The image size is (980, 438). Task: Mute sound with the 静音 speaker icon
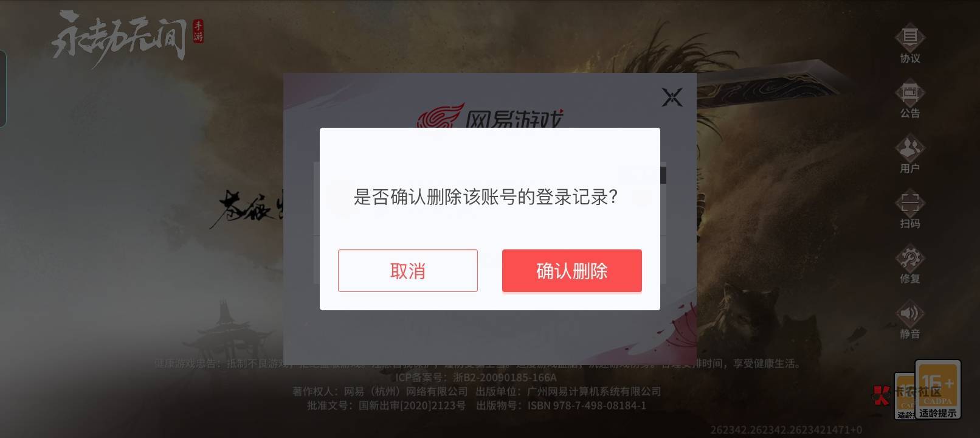point(910,320)
